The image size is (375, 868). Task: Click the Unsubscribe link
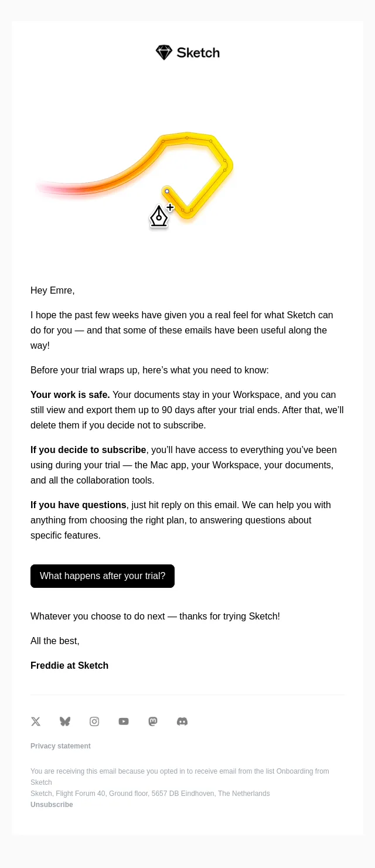pyautogui.click(x=52, y=805)
